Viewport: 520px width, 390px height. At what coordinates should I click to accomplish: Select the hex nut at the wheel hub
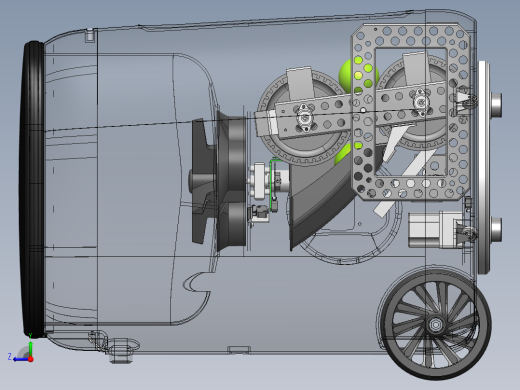point(435,325)
